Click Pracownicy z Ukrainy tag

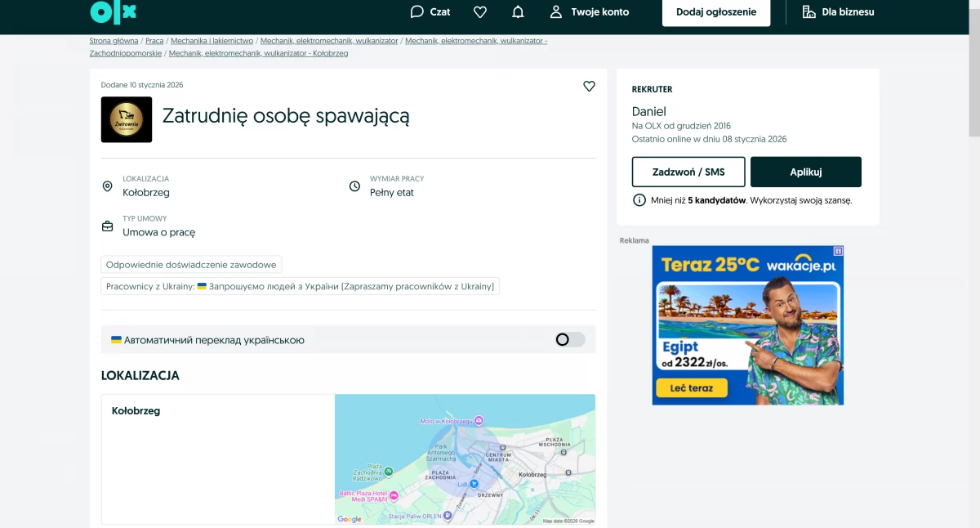point(300,286)
